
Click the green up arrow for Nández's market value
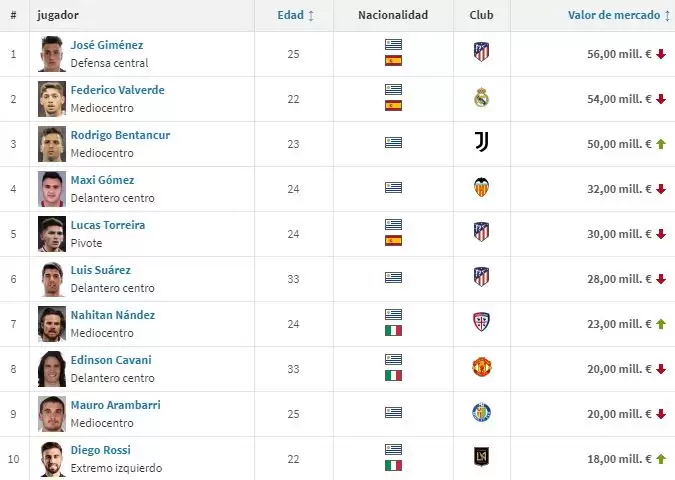coord(661,323)
